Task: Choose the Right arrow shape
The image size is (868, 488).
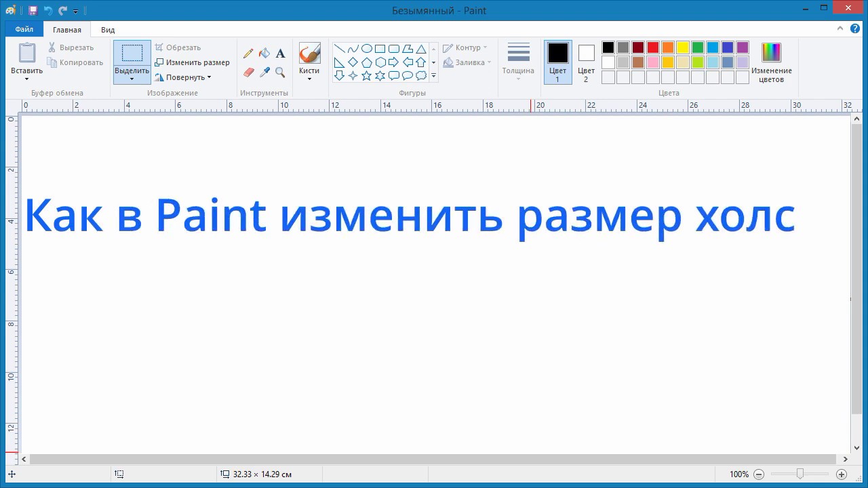Action: (x=394, y=62)
